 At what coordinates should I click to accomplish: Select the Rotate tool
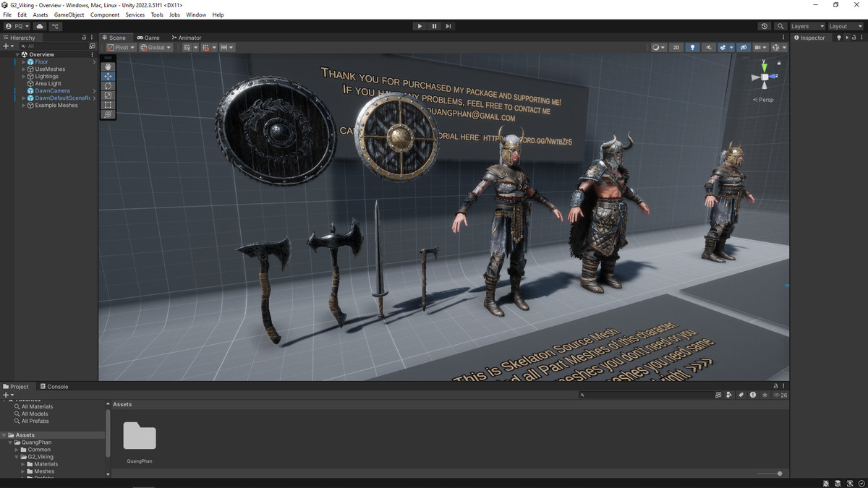tap(108, 85)
